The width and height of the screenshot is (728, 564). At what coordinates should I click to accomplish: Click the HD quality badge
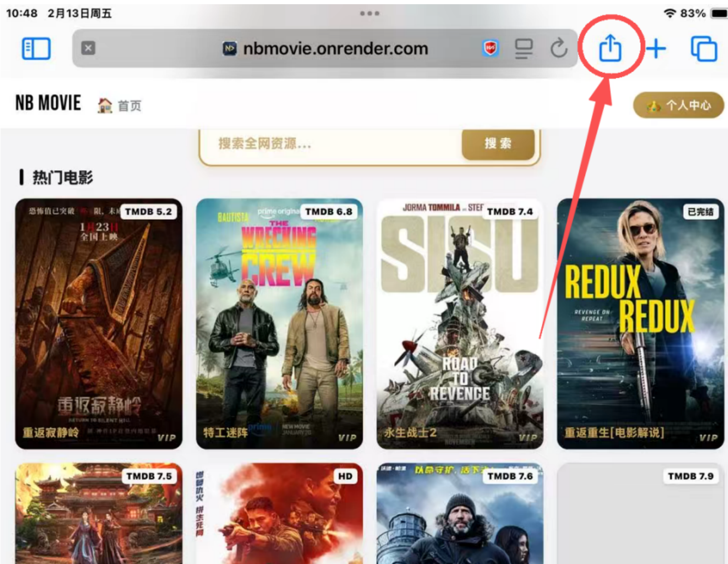[345, 476]
